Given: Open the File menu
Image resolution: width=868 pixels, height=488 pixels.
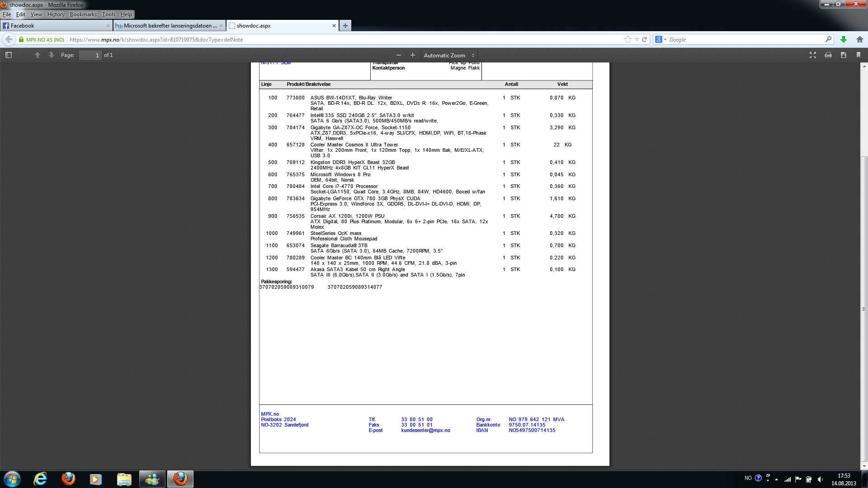Looking at the screenshot, I should click(x=7, y=14).
